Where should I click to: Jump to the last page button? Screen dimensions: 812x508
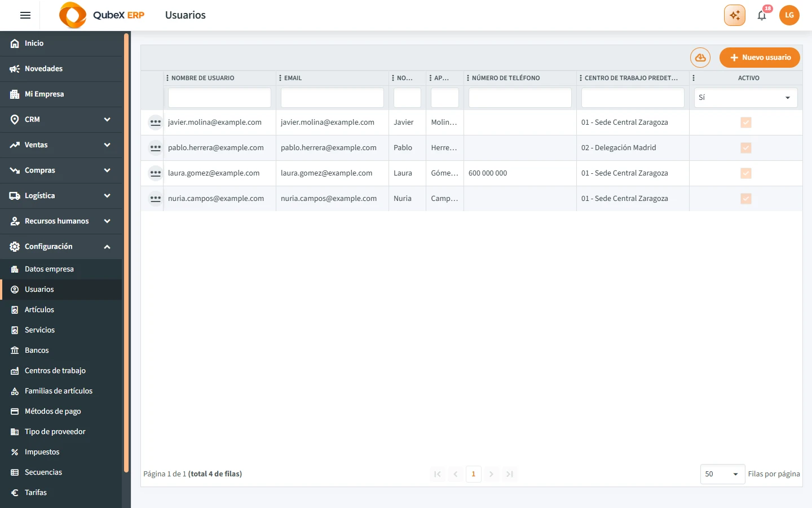pyautogui.click(x=510, y=474)
